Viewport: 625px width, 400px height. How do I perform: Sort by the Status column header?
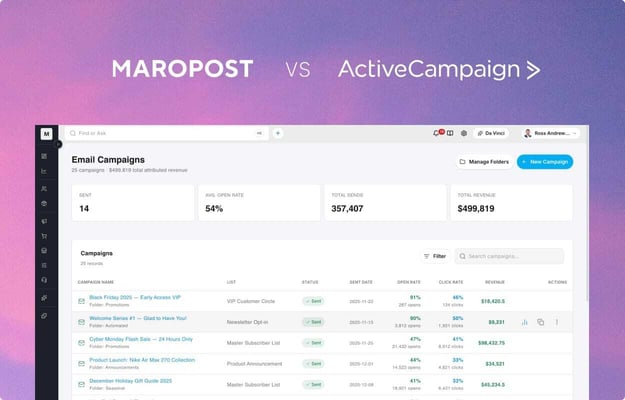310,282
